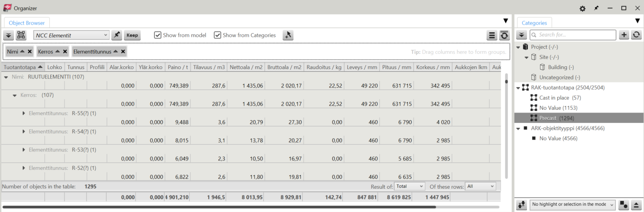Click the horizontal scrollbar of the table
The image size is (644, 212).
pyautogui.click(x=219, y=207)
